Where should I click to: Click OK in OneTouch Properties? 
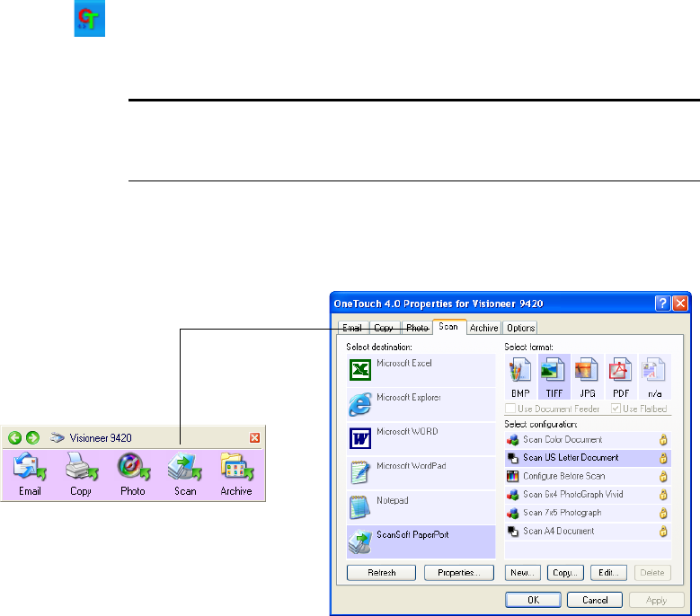pyautogui.click(x=533, y=600)
